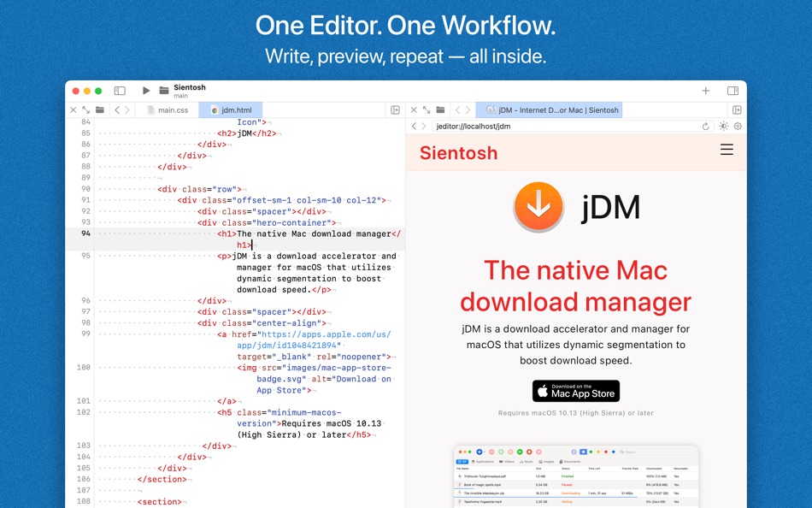This screenshot has height=508, width=812.
Task: Select line number 99 in the gutter
Action: 86,334
